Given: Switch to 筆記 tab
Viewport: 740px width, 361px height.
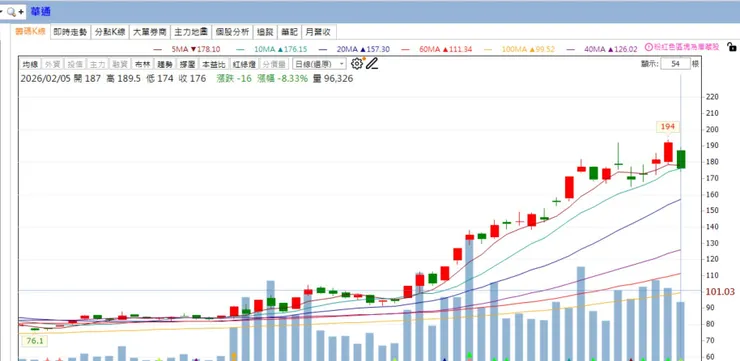Looking at the screenshot, I should tap(290, 32).
